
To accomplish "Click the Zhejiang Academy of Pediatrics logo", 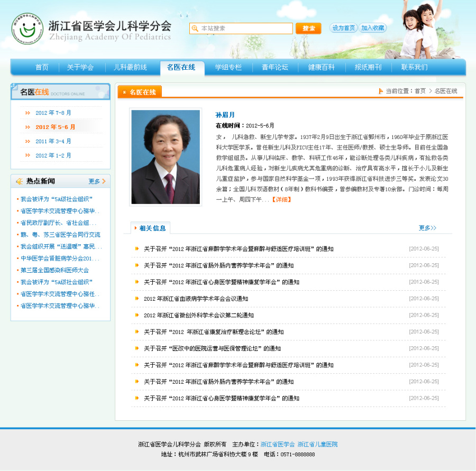I will 28,29.
